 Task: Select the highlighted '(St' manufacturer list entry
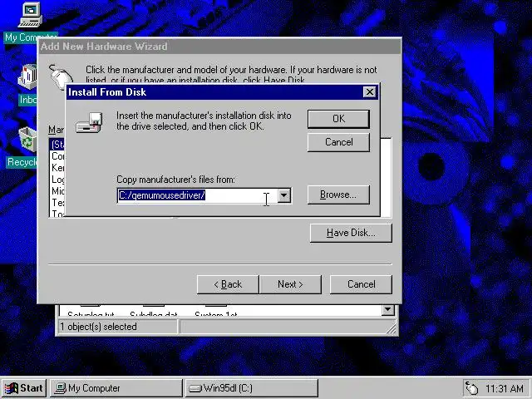(x=57, y=145)
